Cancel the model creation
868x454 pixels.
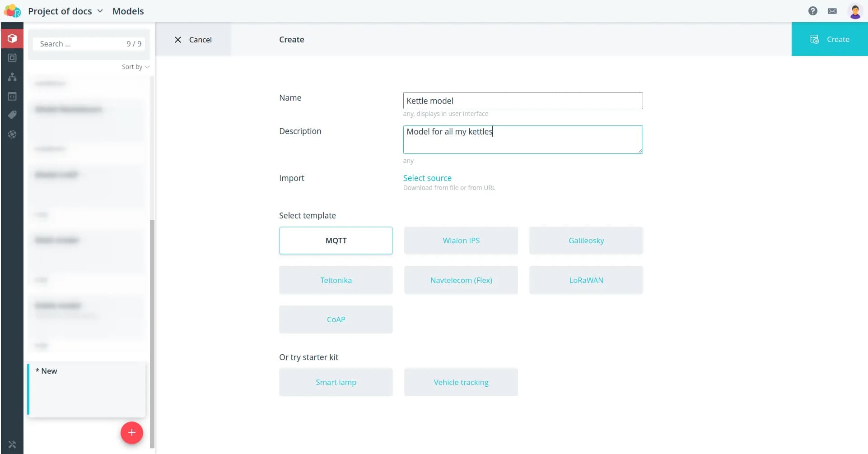(193, 40)
